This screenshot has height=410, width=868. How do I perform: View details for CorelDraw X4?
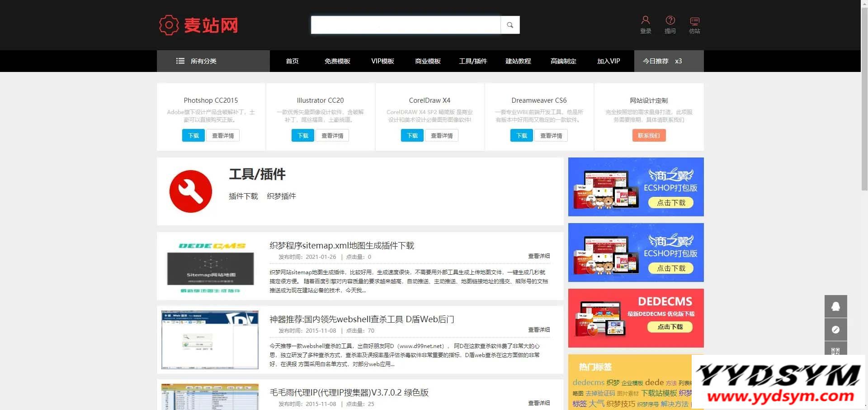point(442,135)
